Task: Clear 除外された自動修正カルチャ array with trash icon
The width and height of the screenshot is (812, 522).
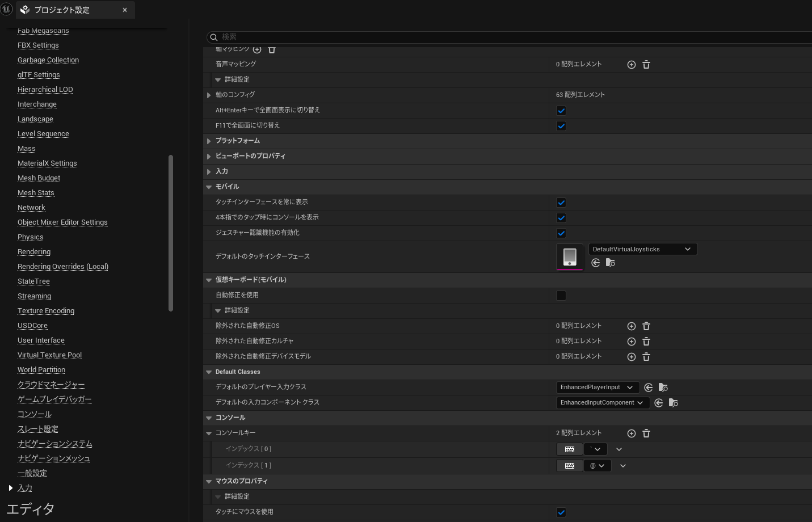Action: tap(646, 342)
